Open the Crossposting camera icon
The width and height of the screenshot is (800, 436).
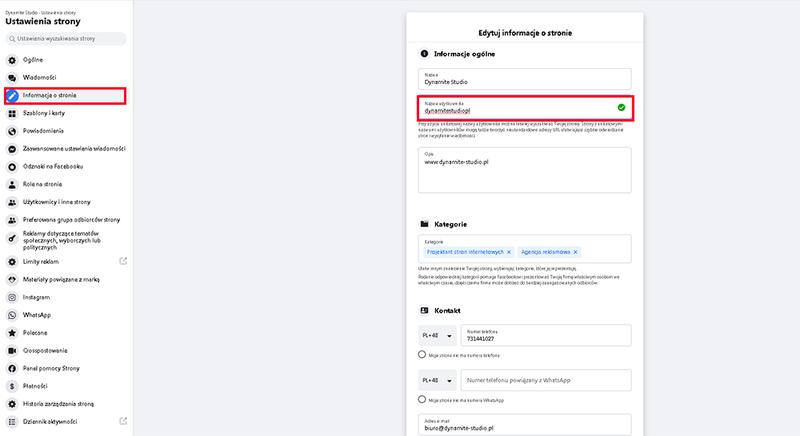pos(12,351)
